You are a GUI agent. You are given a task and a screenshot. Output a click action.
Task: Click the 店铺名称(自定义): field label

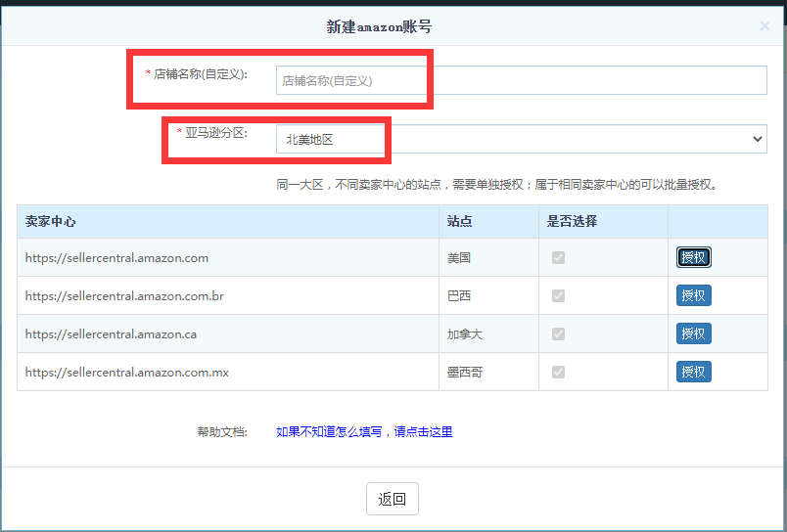point(201,74)
